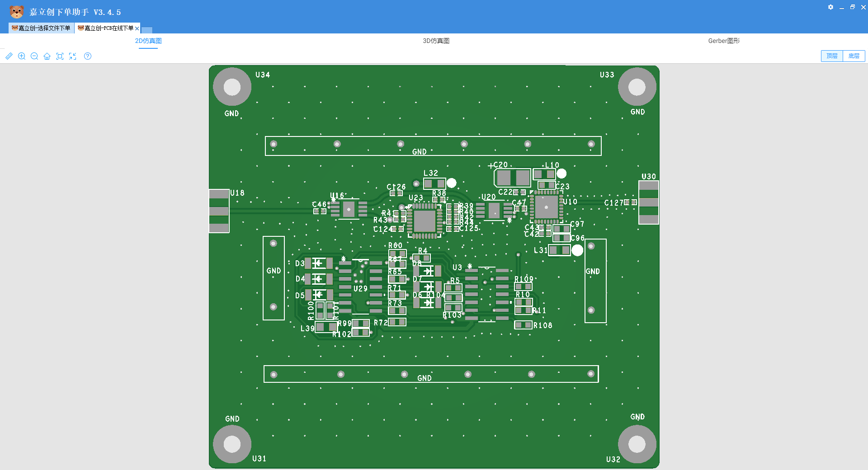
Task: Zoom in on the PCB view
Action: (22, 56)
